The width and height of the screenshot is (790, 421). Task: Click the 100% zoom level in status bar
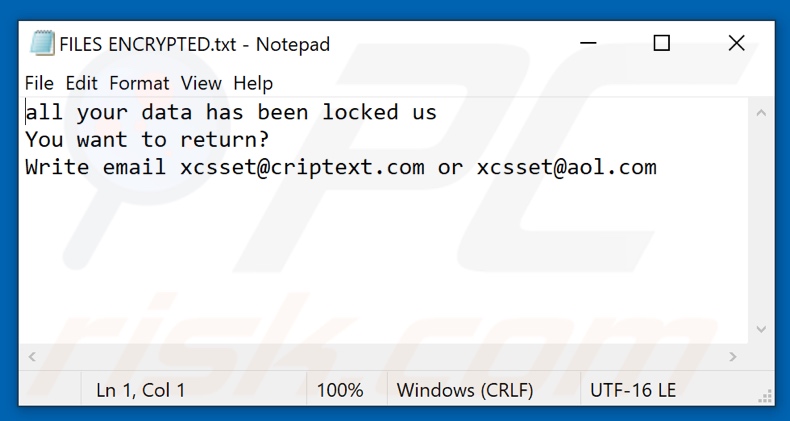(340, 390)
